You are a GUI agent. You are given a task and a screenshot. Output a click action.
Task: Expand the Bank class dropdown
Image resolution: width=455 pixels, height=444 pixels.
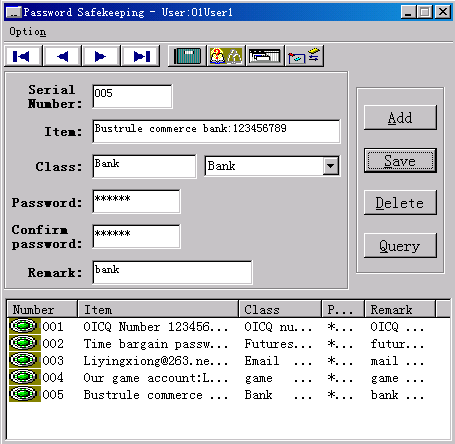(x=331, y=166)
